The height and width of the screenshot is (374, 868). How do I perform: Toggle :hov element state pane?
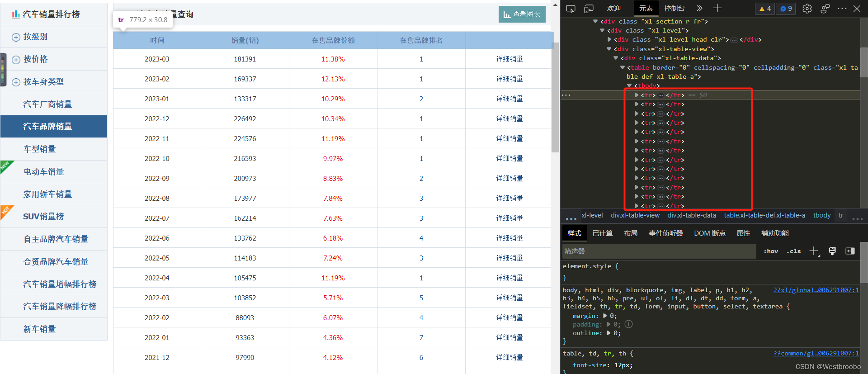pyautogui.click(x=771, y=251)
